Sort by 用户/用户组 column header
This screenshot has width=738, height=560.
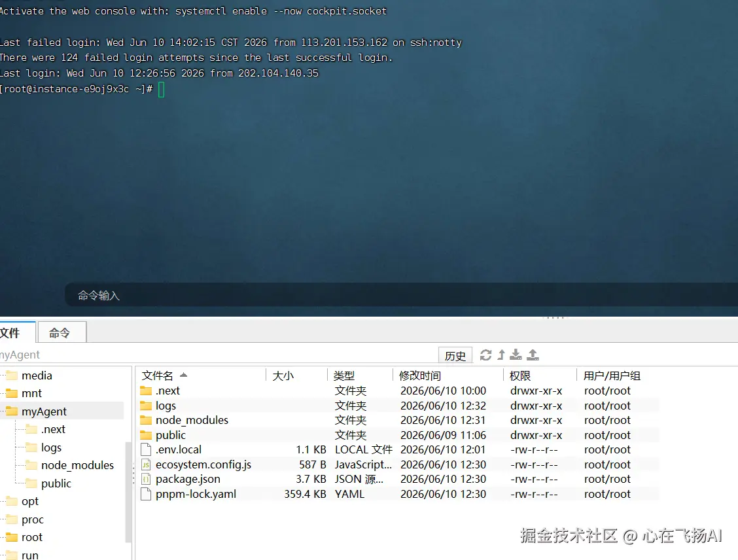(618, 376)
